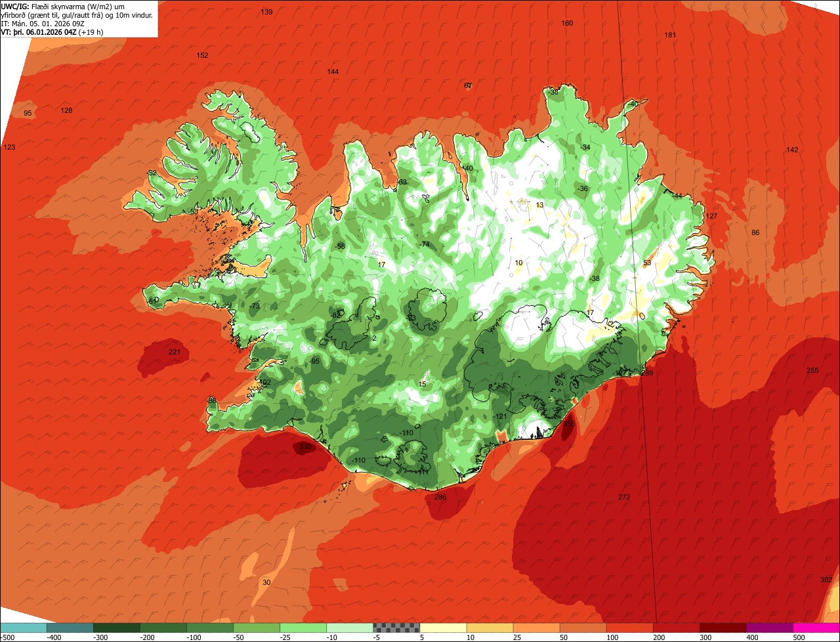This screenshot has width=840, height=642.
Task: Pick the light orange legend swatch labeled 25
Action: [x=535, y=628]
